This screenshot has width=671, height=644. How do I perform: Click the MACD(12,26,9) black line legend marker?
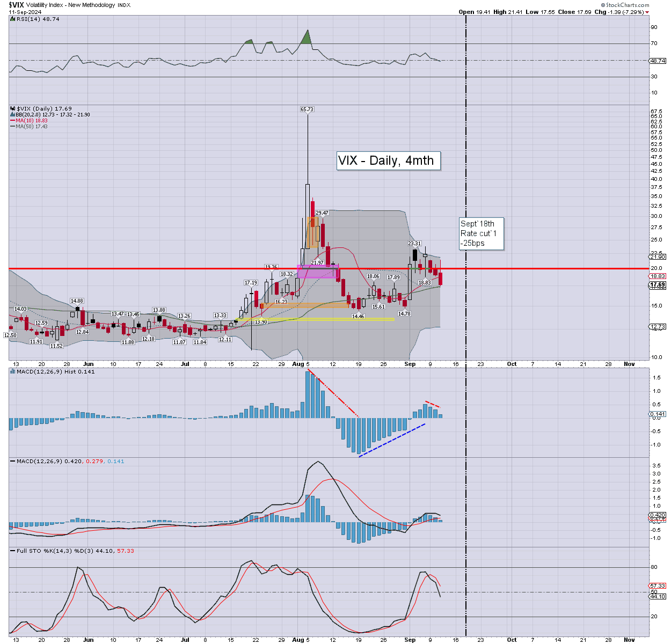(x=12, y=461)
